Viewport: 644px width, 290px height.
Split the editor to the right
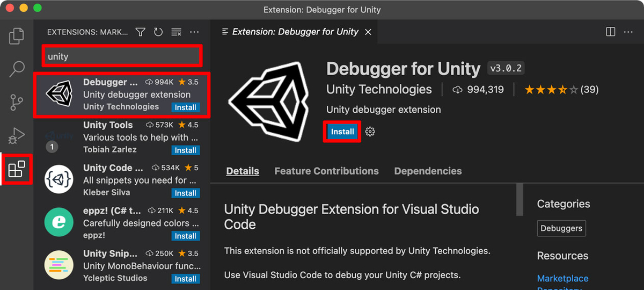tap(610, 32)
